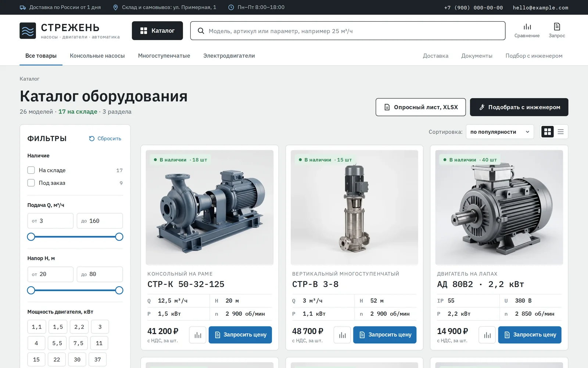Viewport: 588px width, 368px height.
Task: Click the search magnifier icon
Action: (x=201, y=31)
